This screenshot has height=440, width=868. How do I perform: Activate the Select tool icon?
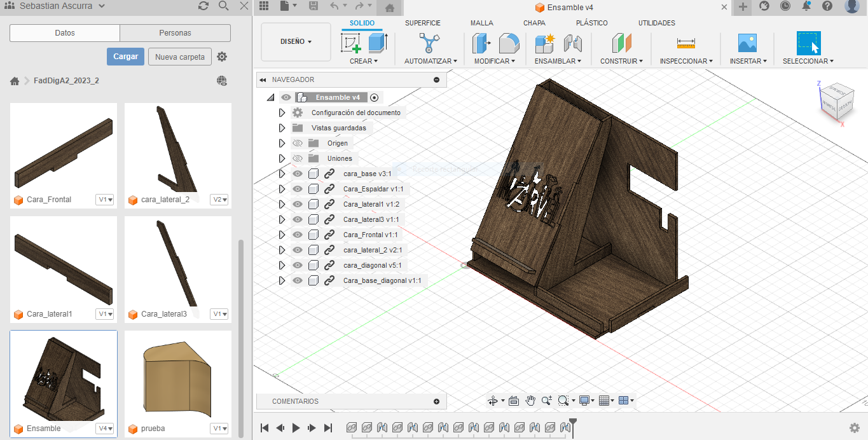(x=808, y=43)
